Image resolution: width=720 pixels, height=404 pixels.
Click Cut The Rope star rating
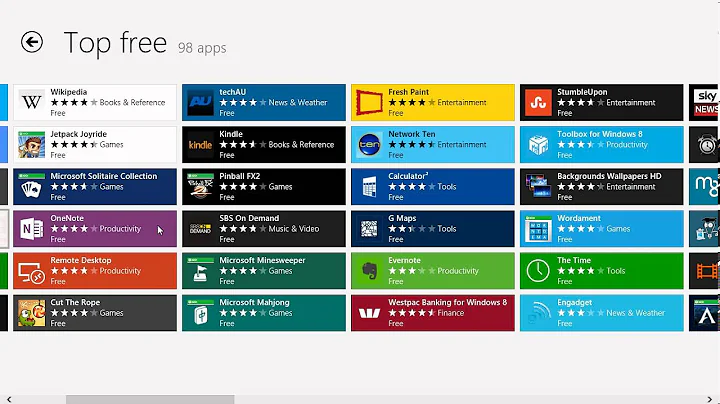pos(73,313)
